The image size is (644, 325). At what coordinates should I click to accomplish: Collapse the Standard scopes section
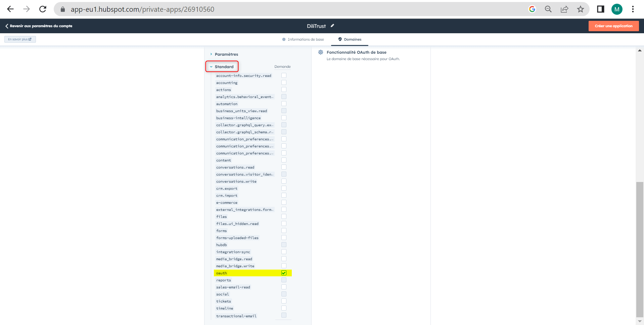222,66
